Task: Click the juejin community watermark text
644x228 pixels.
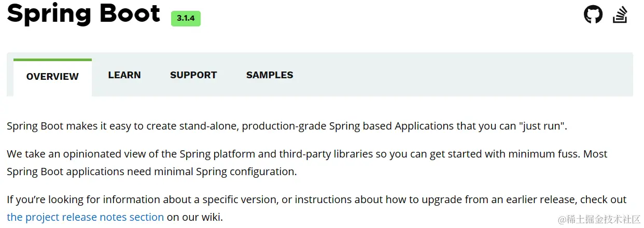Action: tap(599, 219)
